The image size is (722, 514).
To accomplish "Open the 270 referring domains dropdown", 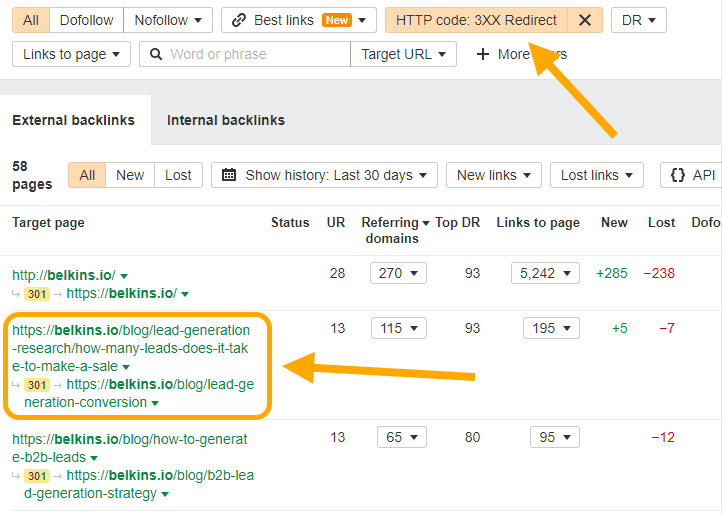I will [x=398, y=273].
